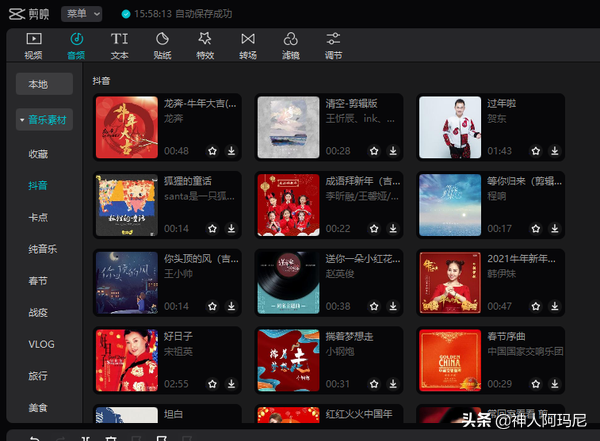Open the 视频 video tab

34,46
